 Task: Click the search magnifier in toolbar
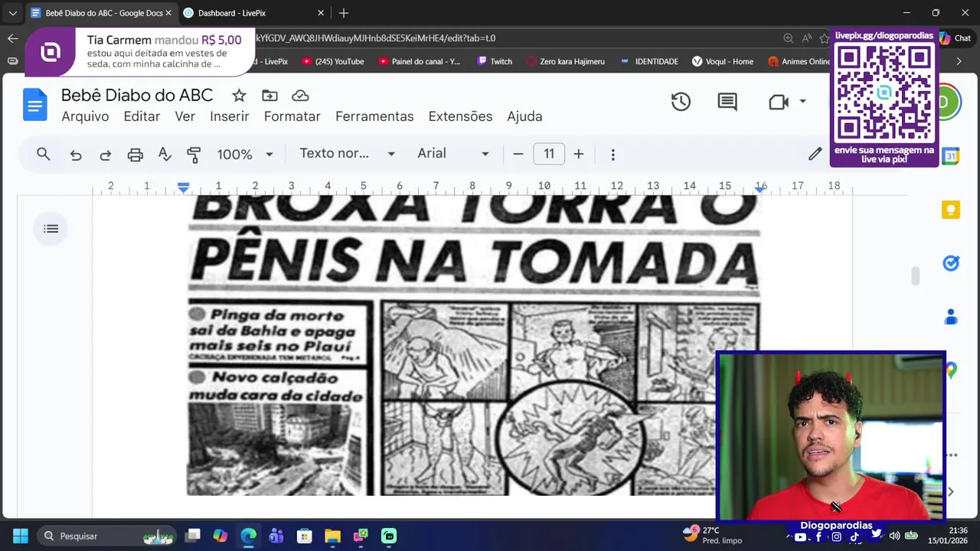44,154
